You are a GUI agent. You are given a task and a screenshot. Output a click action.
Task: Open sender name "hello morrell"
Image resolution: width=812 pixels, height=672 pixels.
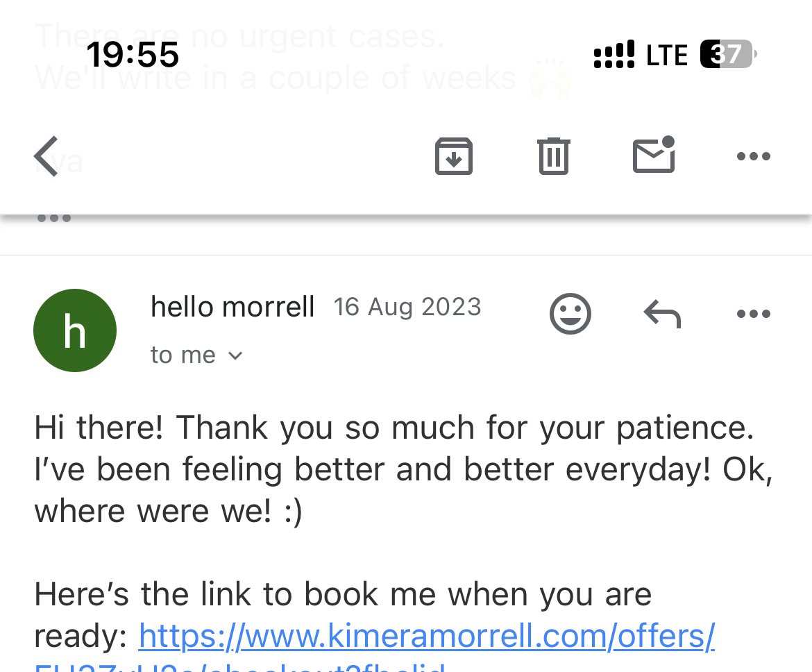[x=232, y=307]
